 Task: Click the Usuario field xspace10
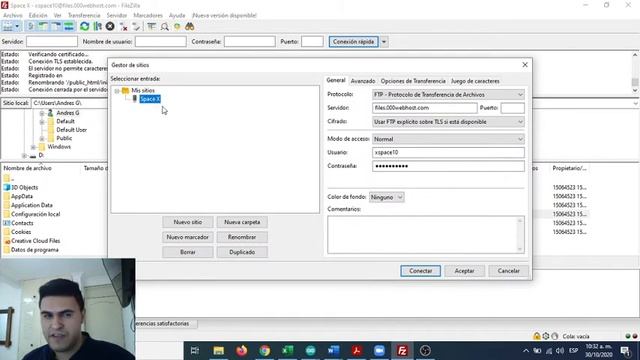(448, 152)
